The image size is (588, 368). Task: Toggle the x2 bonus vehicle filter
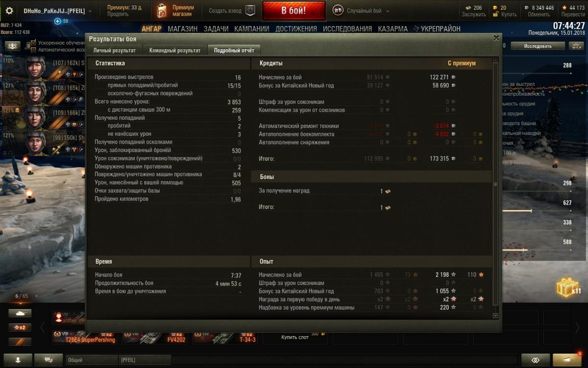(20, 327)
